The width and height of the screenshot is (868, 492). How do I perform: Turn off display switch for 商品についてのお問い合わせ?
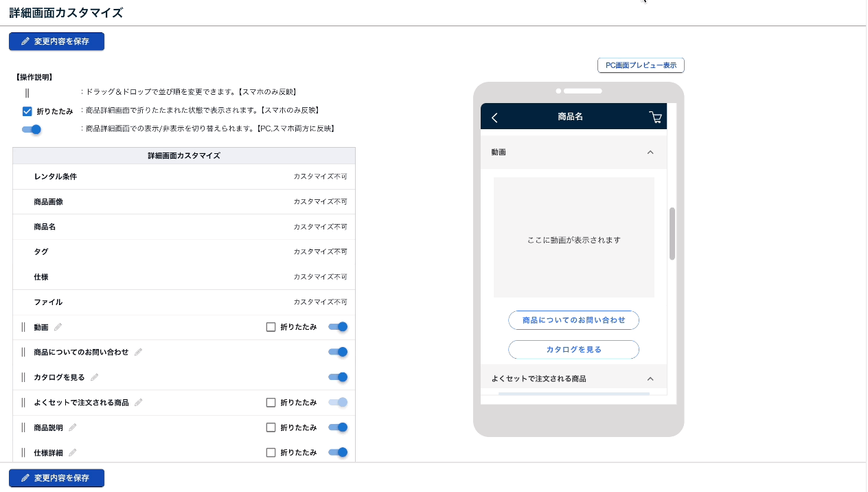coord(338,352)
